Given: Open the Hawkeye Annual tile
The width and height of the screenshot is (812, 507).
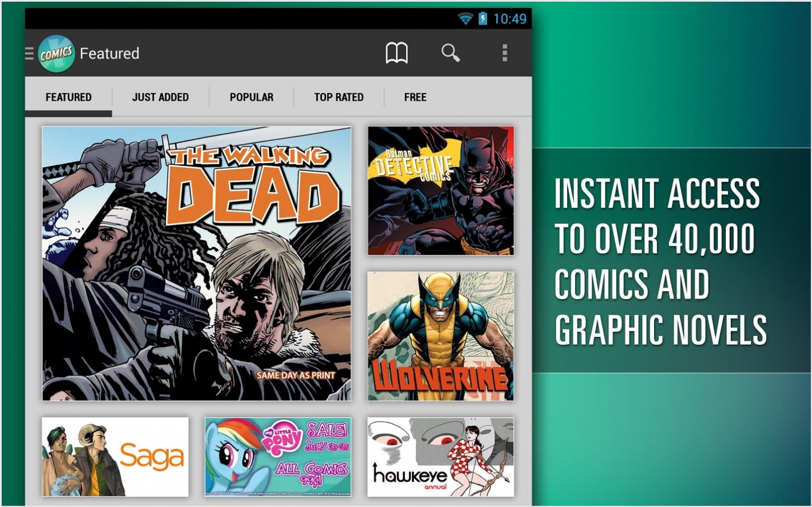Looking at the screenshot, I should [x=441, y=457].
